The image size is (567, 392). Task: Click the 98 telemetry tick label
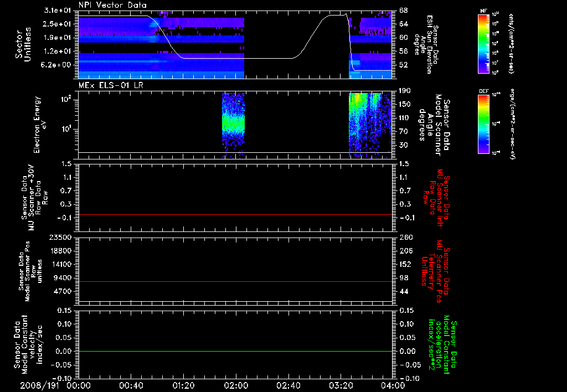(x=404, y=278)
